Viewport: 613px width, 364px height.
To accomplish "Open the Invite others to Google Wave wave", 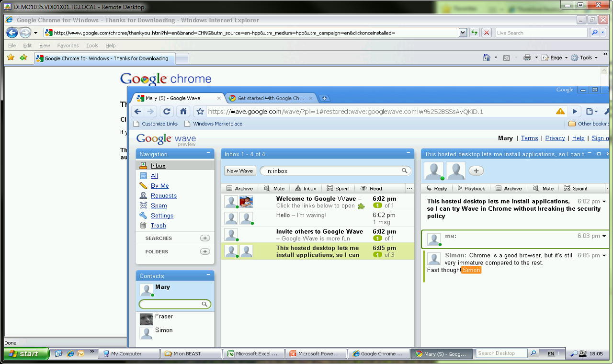I will coord(318,235).
